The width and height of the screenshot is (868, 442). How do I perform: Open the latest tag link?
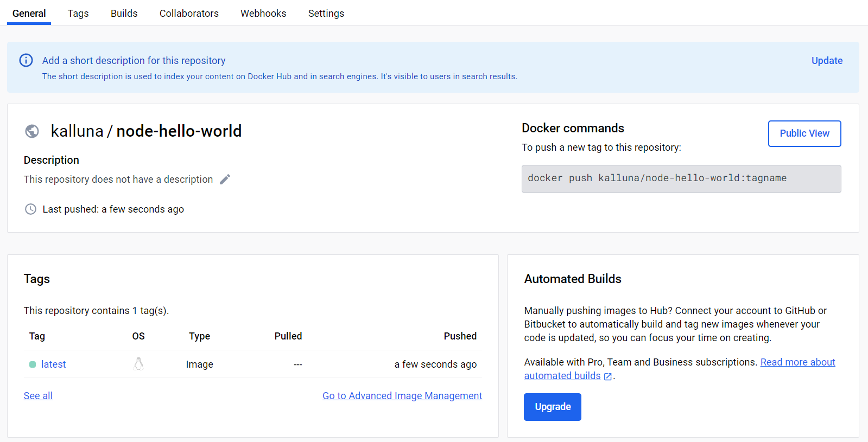[53, 364]
